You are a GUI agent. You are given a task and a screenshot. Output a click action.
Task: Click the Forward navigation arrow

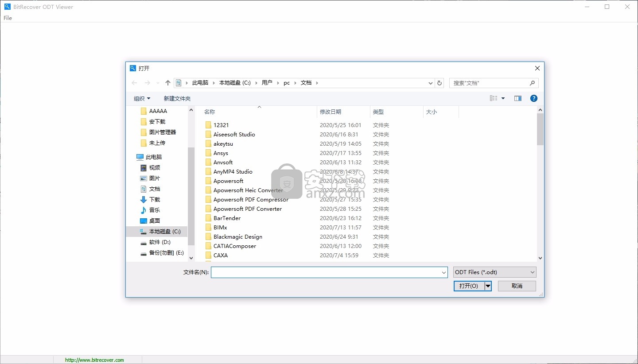(148, 83)
